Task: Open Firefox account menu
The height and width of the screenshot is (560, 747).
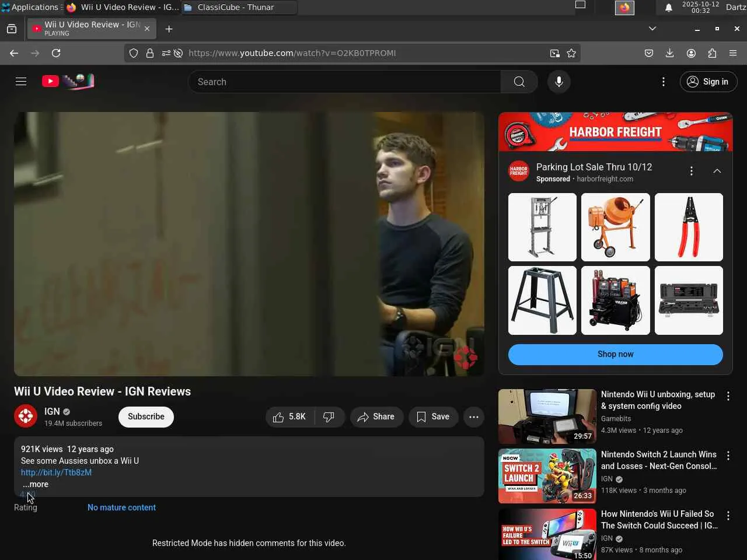Action: point(691,53)
